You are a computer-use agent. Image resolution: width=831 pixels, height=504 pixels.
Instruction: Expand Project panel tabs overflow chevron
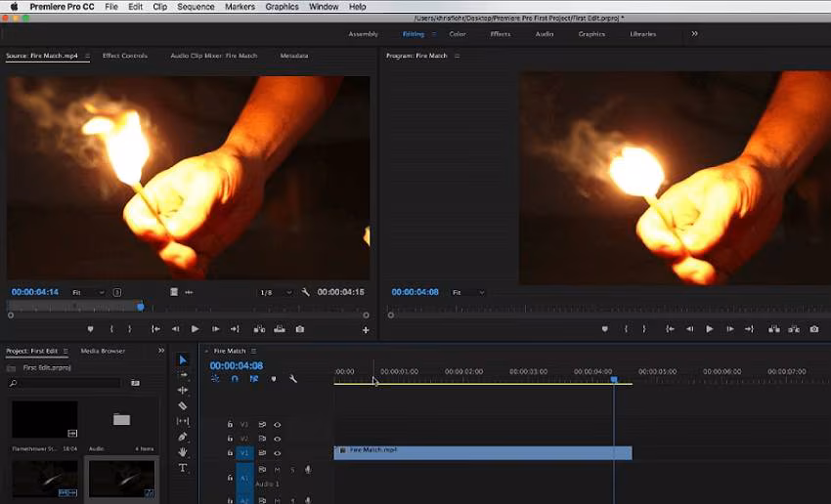[161, 351]
